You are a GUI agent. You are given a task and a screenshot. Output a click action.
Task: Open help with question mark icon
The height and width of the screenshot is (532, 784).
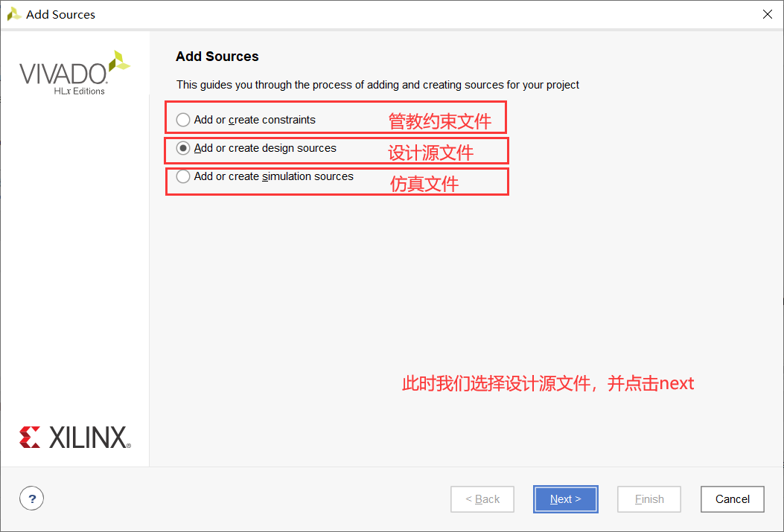[32, 499]
